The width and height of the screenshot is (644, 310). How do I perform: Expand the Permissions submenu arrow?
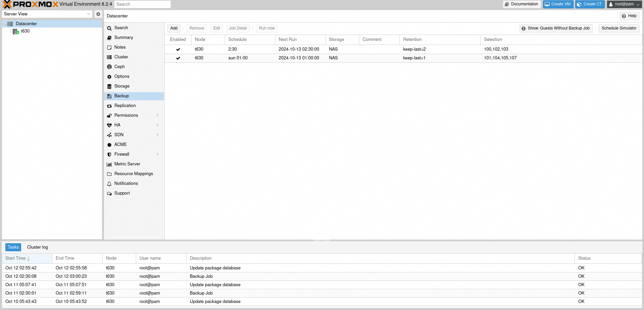158,115
